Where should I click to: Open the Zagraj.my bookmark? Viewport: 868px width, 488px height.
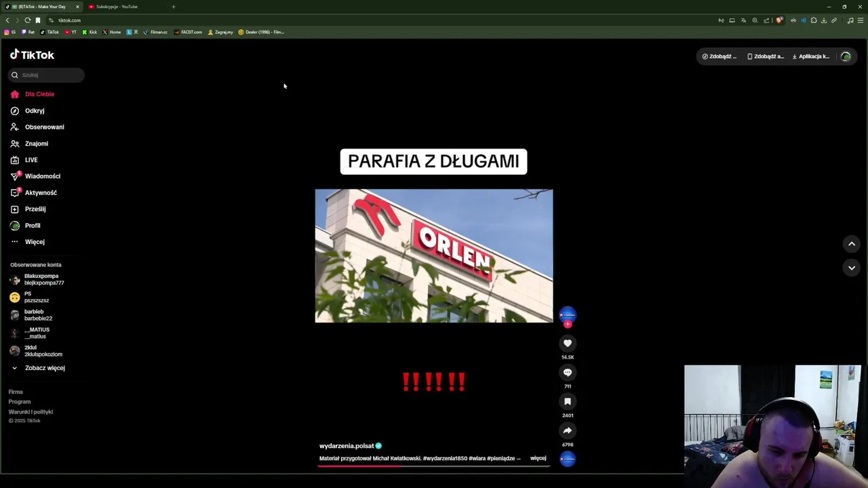point(220,32)
